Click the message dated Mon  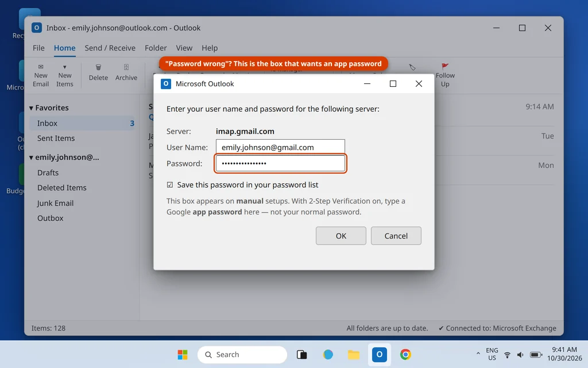pos(546,165)
